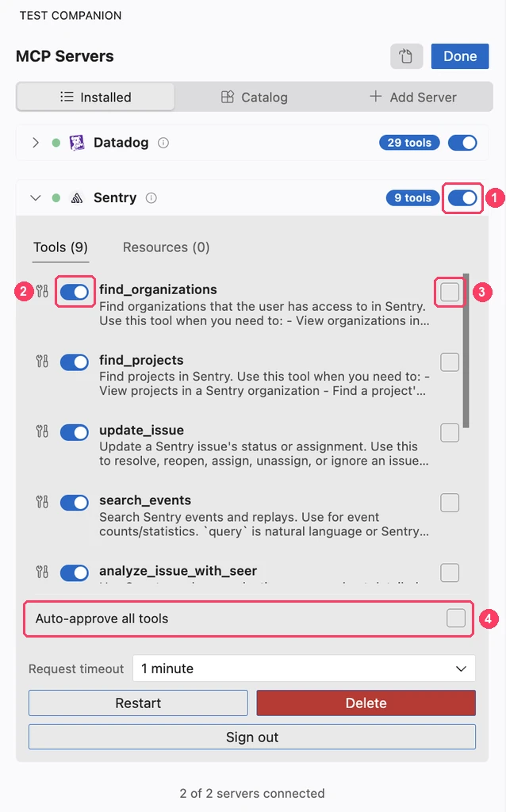This screenshot has height=812, width=506.
Task: Click the 9 tools badge
Action: [x=412, y=197]
